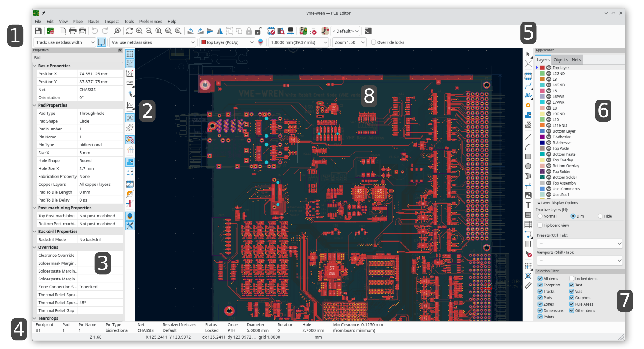Viewport: 644px width, 349px height.
Task: Run the Design Rules Checker
Action: [x=313, y=31]
